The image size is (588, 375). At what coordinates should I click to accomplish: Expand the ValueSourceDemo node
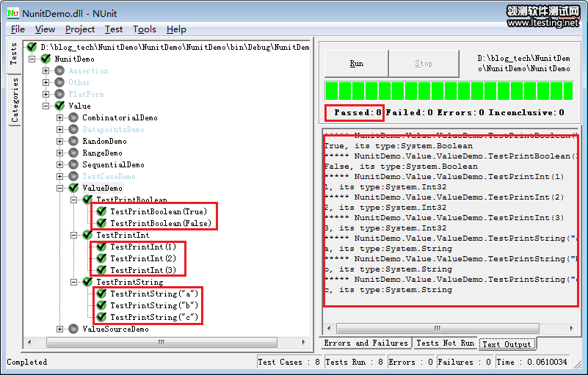(x=59, y=329)
